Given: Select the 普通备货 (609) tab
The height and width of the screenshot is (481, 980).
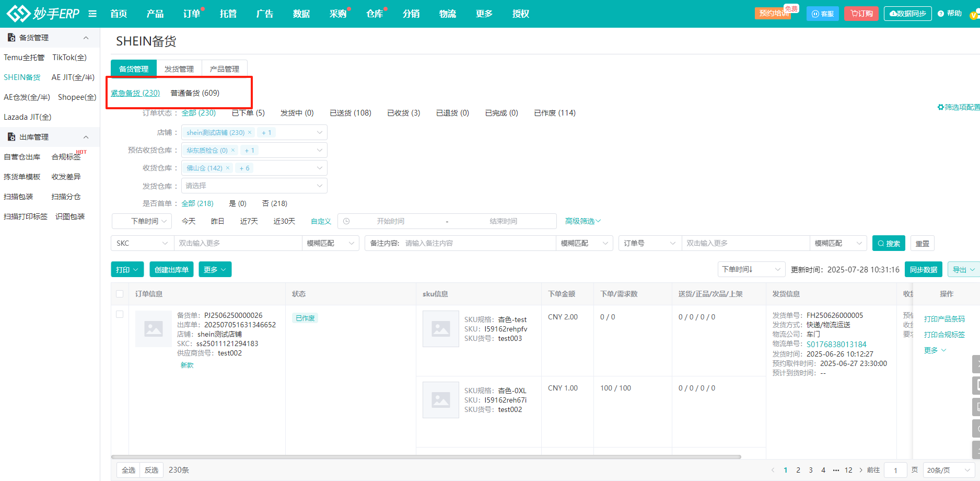Looking at the screenshot, I should [195, 93].
